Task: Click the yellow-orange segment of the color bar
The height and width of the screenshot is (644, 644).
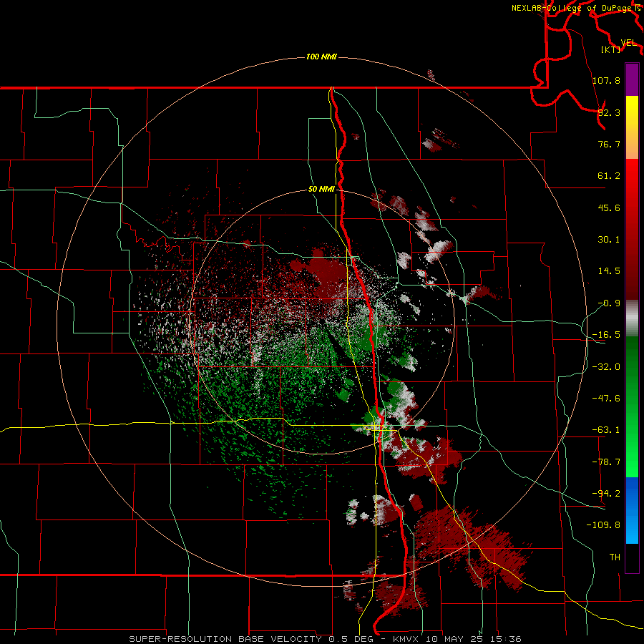Action: [x=632, y=127]
